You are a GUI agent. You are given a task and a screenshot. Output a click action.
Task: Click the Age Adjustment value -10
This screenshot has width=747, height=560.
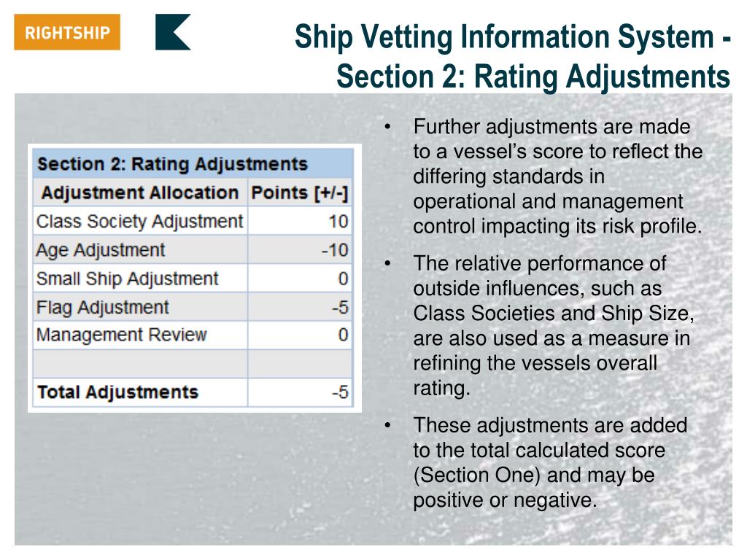pyautogui.click(x=335, y=250)
